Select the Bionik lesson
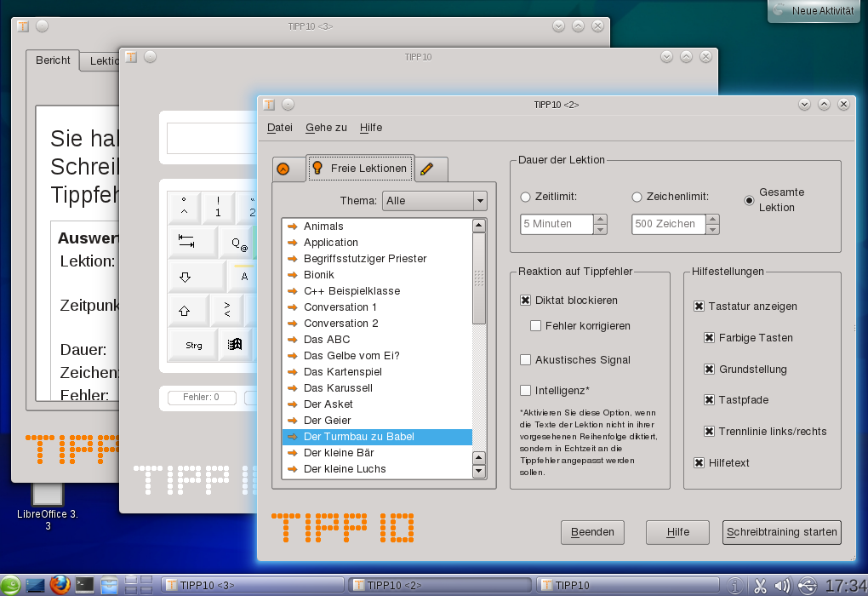The width and height of the screenshot is (868, 596). (377, 275)
